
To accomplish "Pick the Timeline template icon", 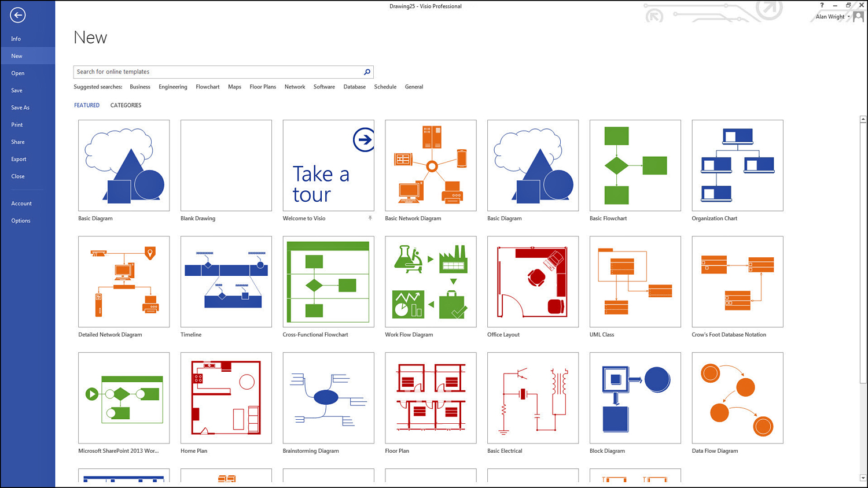I will (226, 282).
